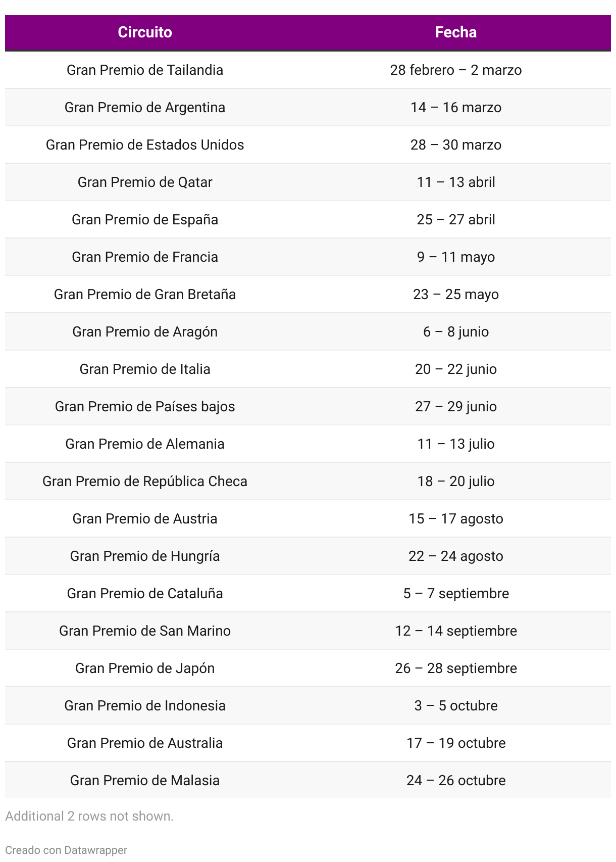Screen dimensions: 616x862
Task: Select Gran Premio de Países bajos cell
Action: [145, 407]
